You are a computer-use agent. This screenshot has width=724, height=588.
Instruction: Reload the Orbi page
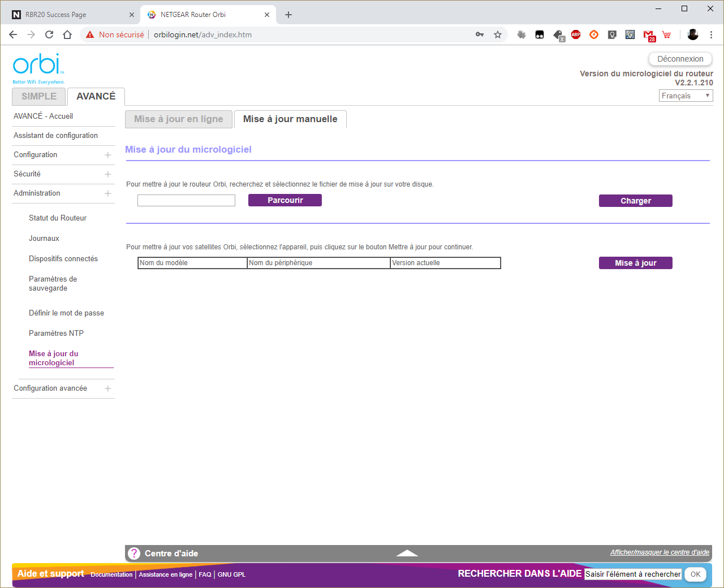pos(49,34)
